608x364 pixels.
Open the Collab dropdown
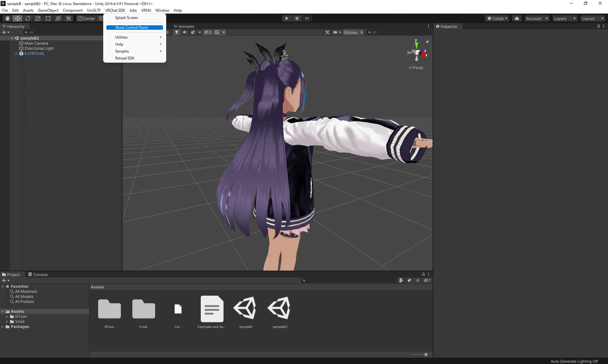pyautogui.click(x=498, y=18)
